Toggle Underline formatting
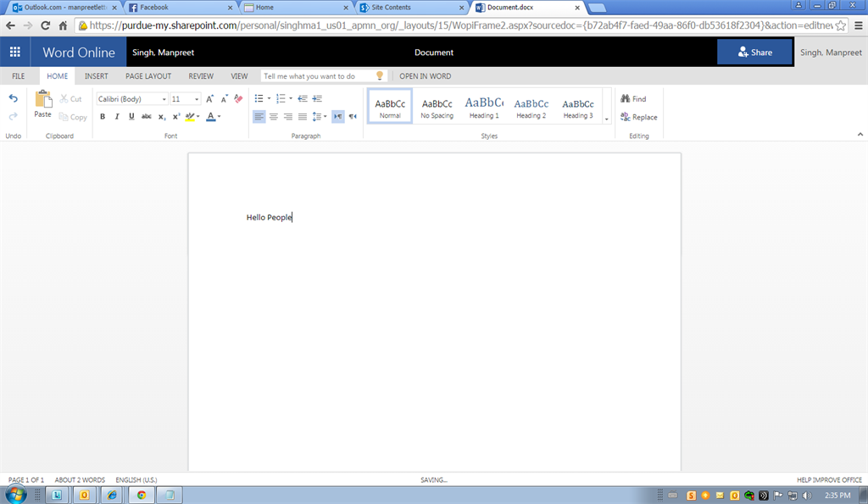868x504 pixels. (x=131, y=117)
